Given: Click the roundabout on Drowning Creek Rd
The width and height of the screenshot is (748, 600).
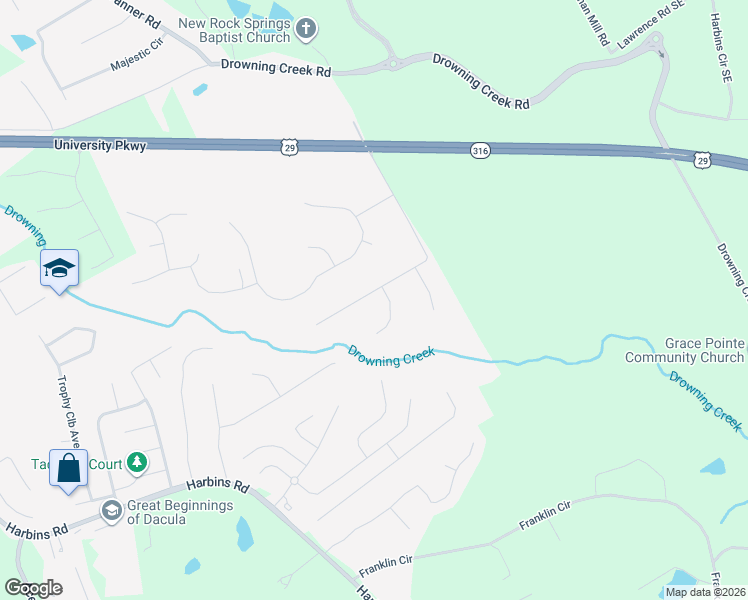Looking at the screenshot, I should [x=393, y=62].
